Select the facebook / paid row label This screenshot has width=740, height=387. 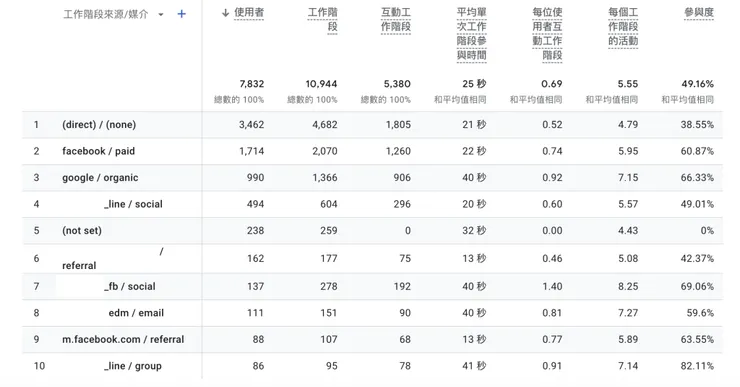(x=99, y=151)
